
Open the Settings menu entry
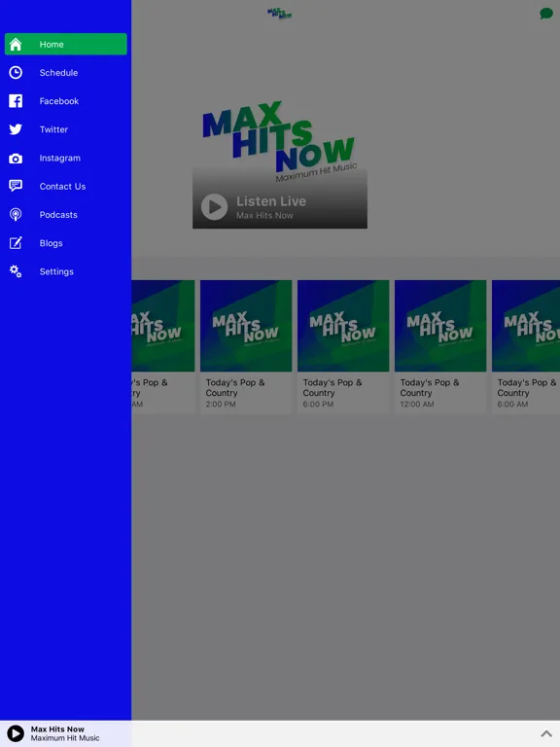[66, 271]
